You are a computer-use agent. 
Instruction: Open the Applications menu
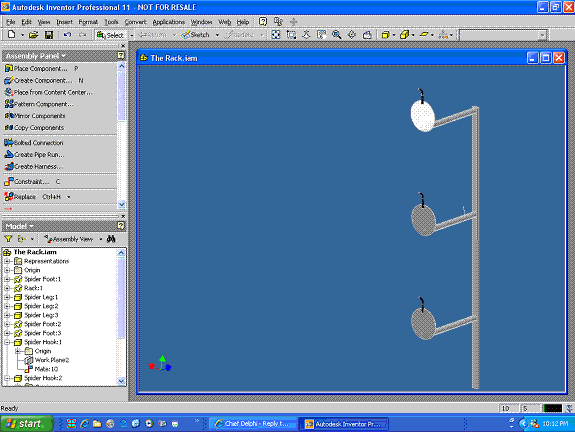coord(169,22)
